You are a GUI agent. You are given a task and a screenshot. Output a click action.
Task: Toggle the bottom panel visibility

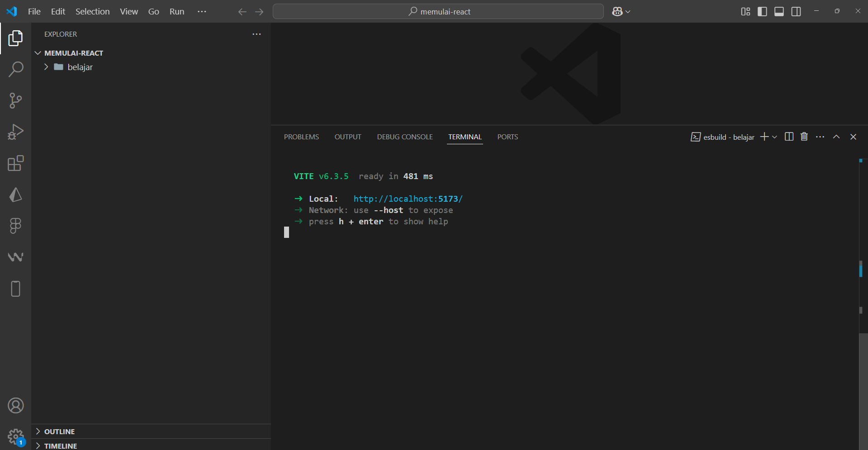point(779,12)
